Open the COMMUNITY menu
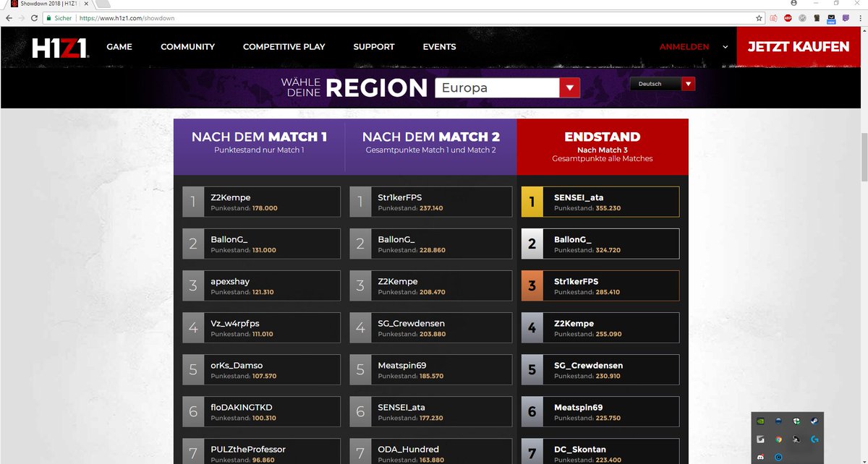 187,47
